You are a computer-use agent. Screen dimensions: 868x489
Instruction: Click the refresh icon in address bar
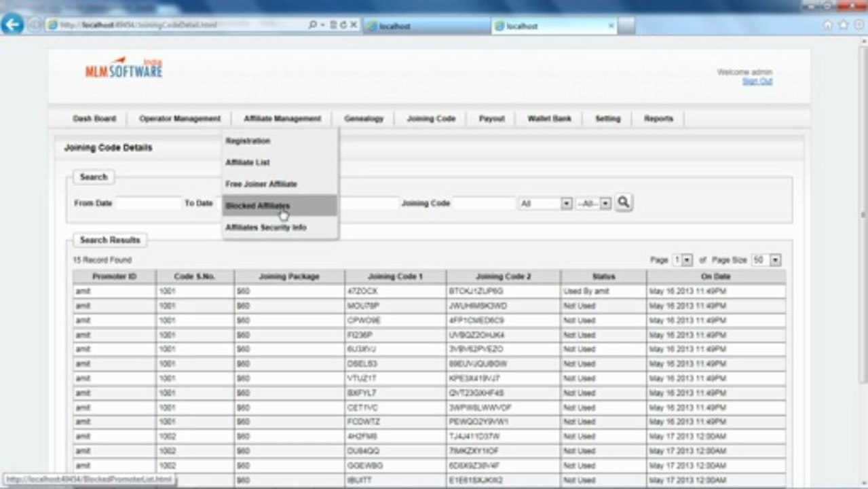tap(343, 25)
